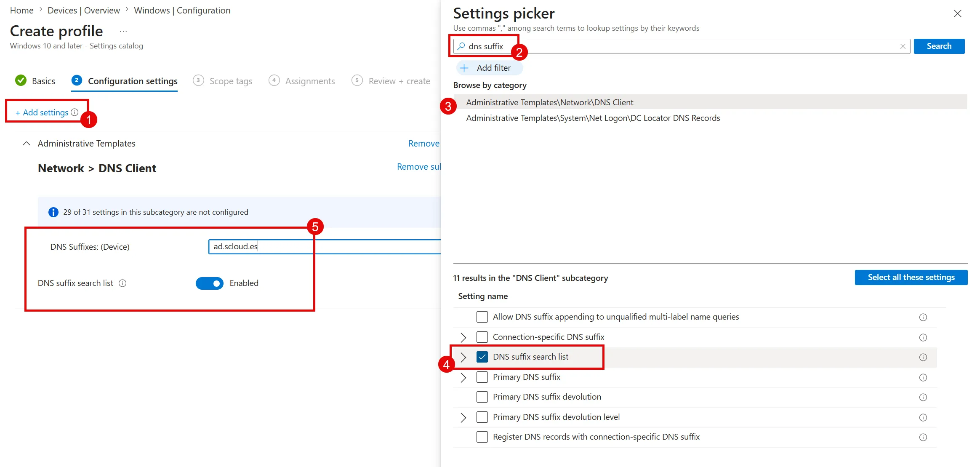Click the DNS Suffixes (Device) input field
Viewport: 980px width, 467px height.
(325, 247)
